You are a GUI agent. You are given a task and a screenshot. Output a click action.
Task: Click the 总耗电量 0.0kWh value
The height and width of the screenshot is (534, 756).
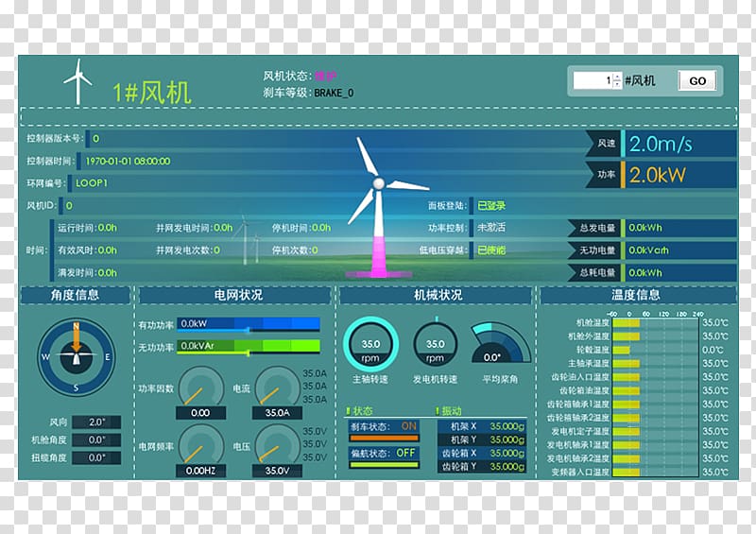pos(645,272)
